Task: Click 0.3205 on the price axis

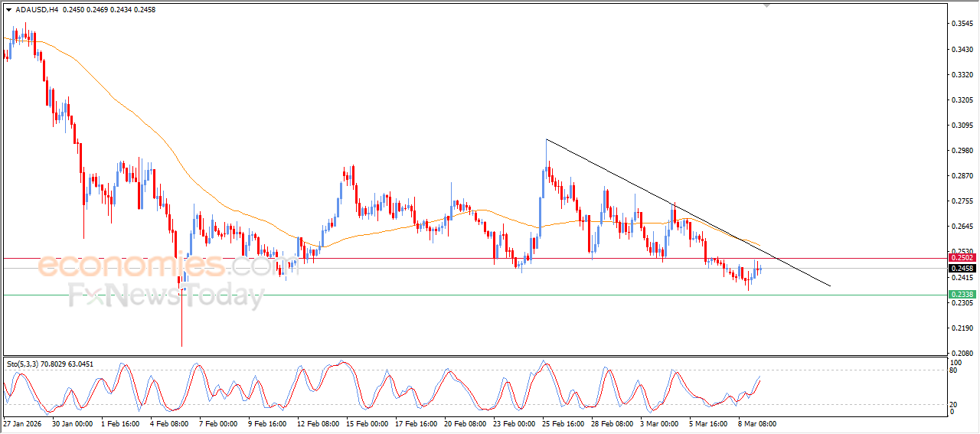Action: pyautogui.click(x=962, y=100)
